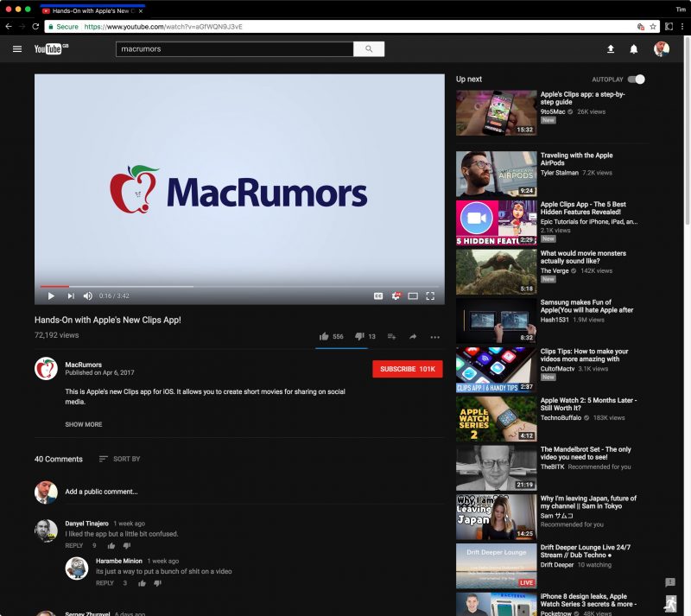
Task: Expand description with SHOW MORE
Action: coord(84,424)
